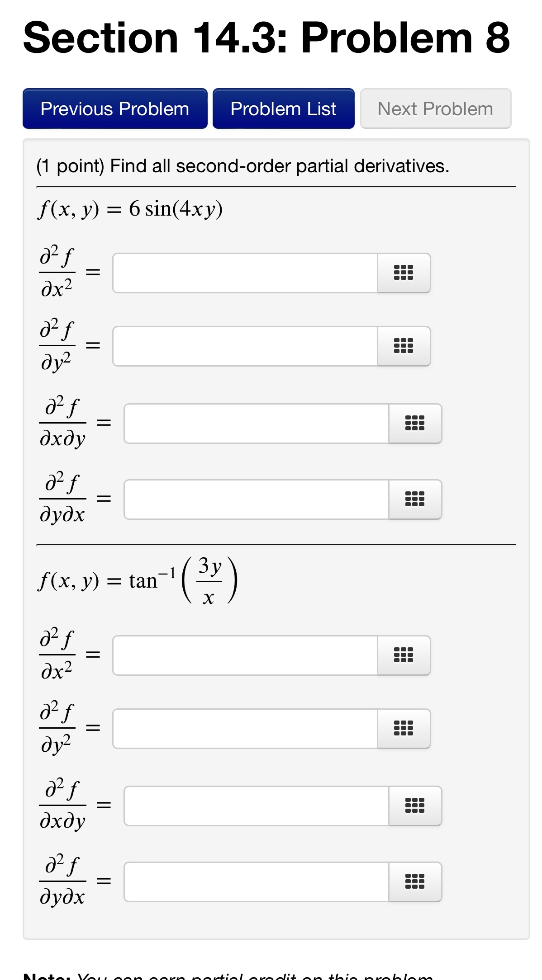The height and width of the screenshot is (980, 542).
Task: Open the equation editor for ∂²f/∂y∂x of 6sin(4xy)
Action: 415,499
